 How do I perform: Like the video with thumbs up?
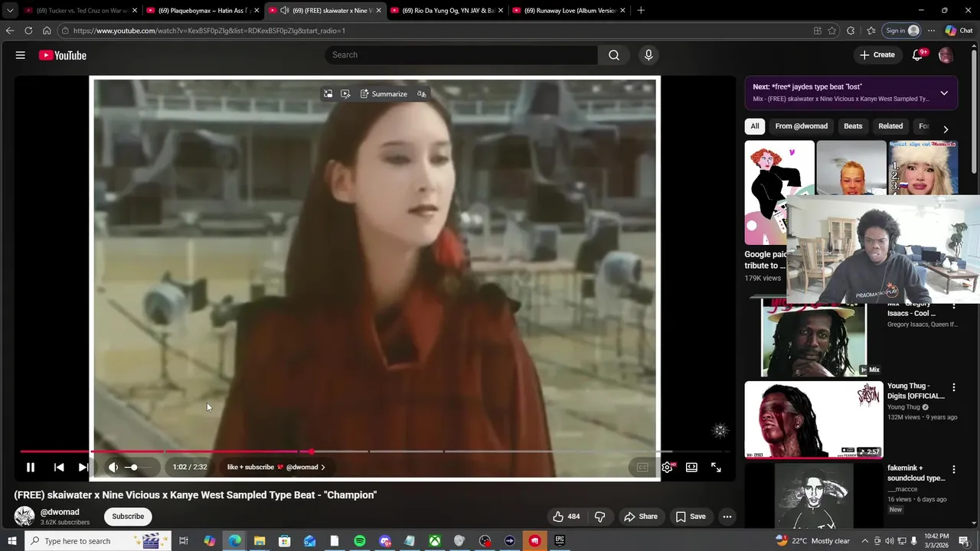(567, 517)
